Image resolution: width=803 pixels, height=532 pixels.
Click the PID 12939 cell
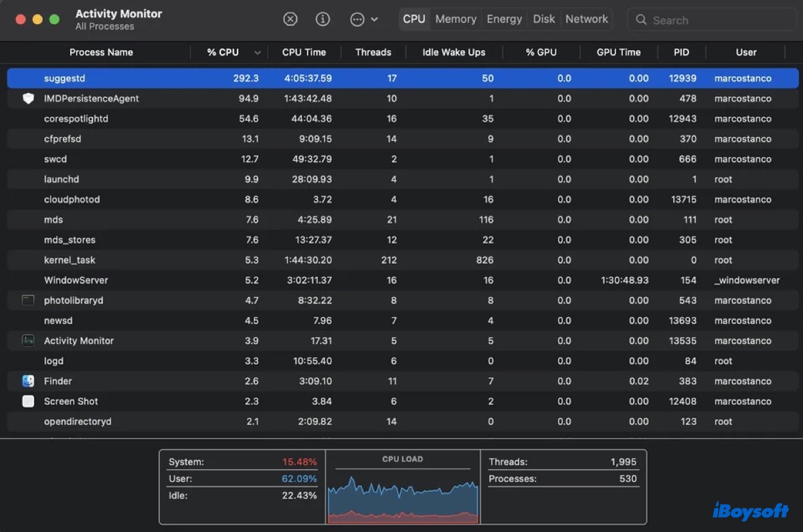click(x=683, y=78)
